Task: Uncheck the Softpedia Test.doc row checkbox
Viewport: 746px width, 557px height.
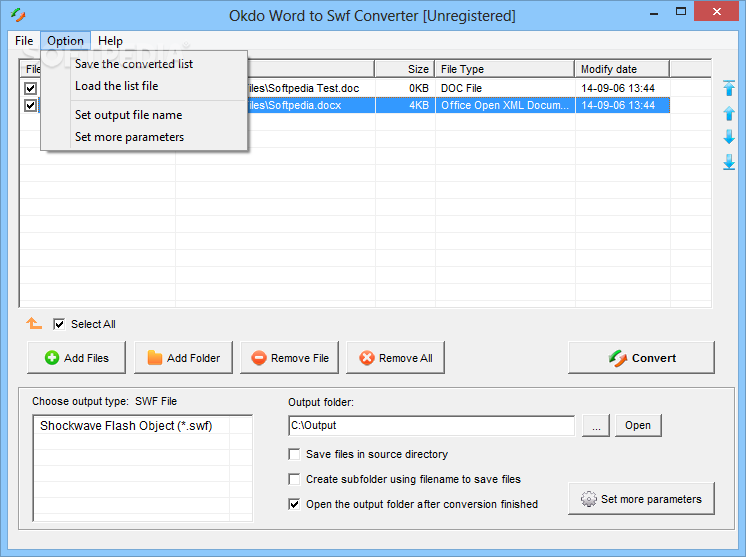Action: pos(30,88)
